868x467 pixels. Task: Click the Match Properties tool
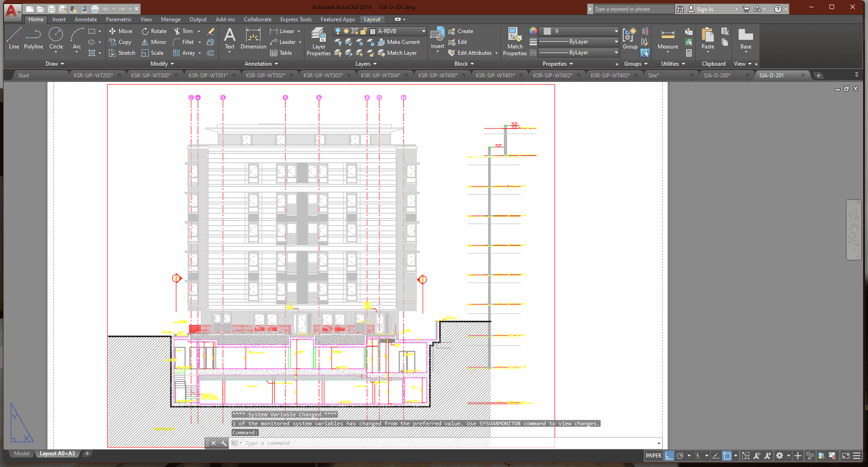(515, 41)
